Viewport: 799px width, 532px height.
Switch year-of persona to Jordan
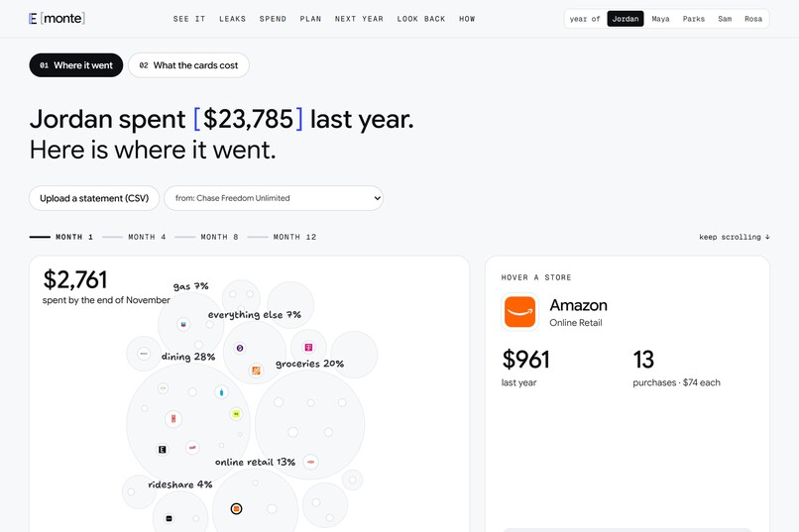pos(626,19)
